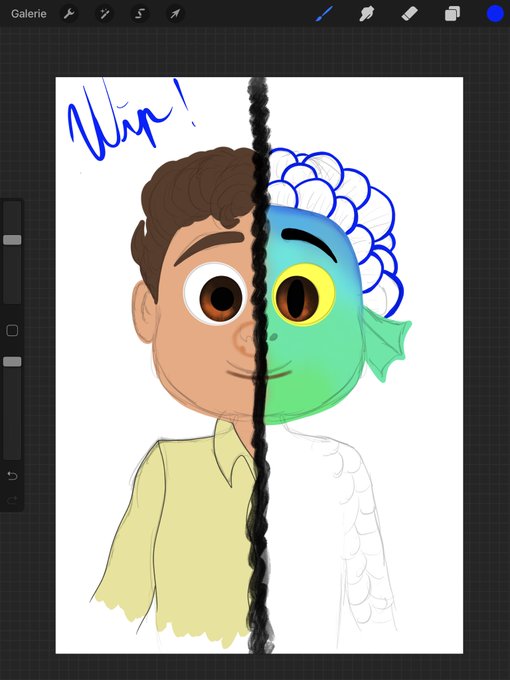The height and width of the screenshot is (680, 510).
Task: Open the Adjustments magic wand menu
Action: coord(105,14)
